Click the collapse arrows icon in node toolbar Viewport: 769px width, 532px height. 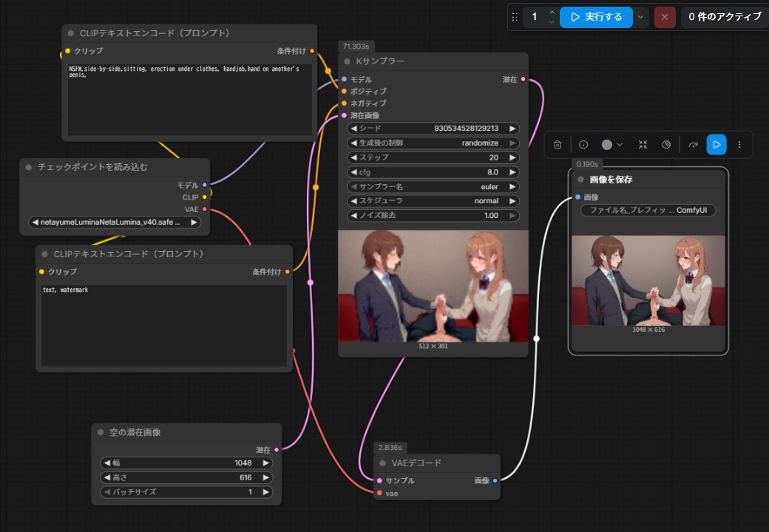[643, 145]
